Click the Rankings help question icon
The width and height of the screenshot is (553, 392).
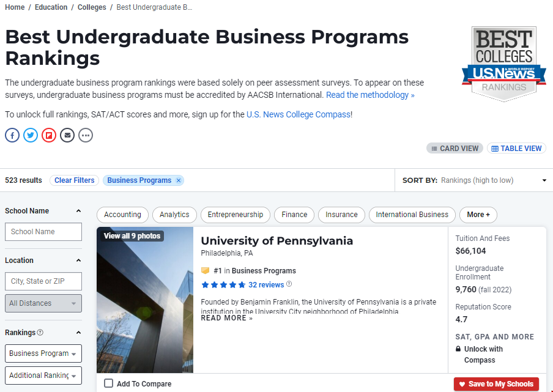[x=40, y=333]
